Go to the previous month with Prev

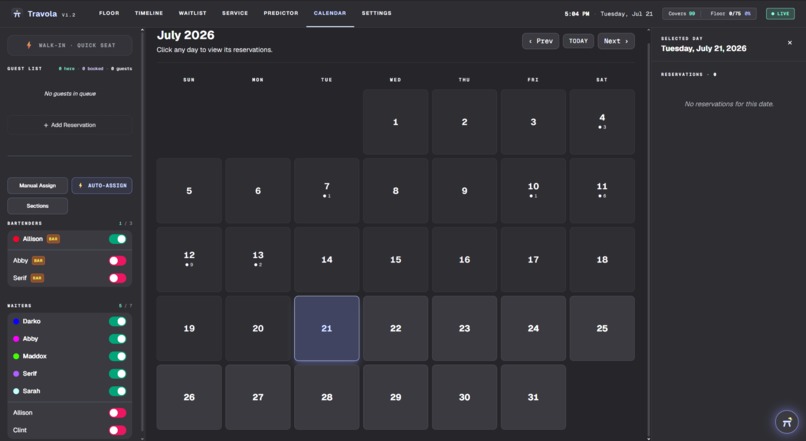(540, 41)
